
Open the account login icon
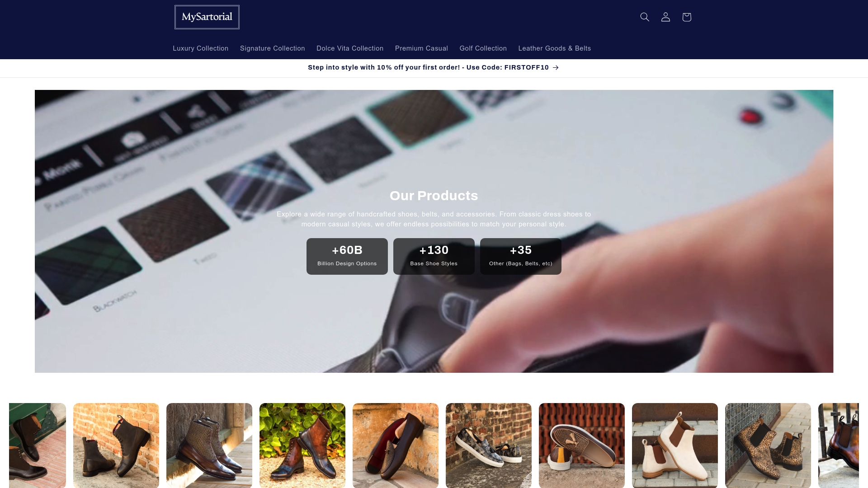pos(665,17)
